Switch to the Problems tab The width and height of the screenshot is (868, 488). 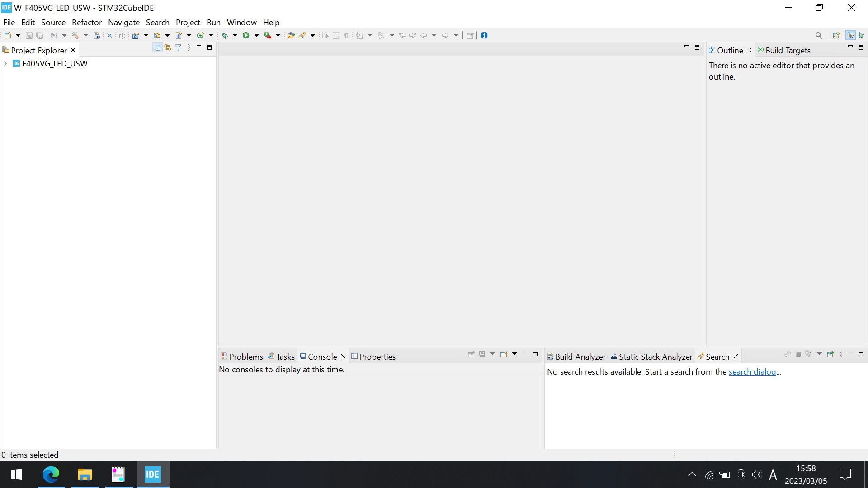pyautogui.click(x=246, y=357)
